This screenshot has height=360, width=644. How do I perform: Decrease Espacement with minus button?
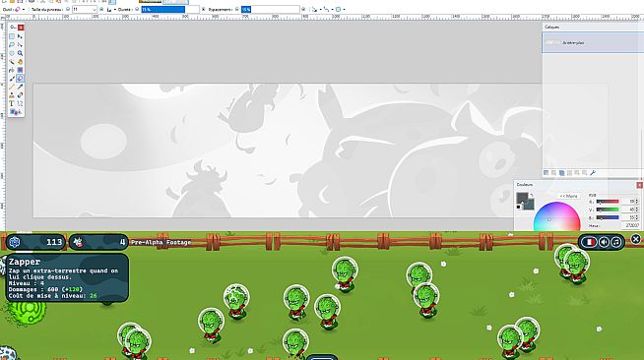click(236, 9)
